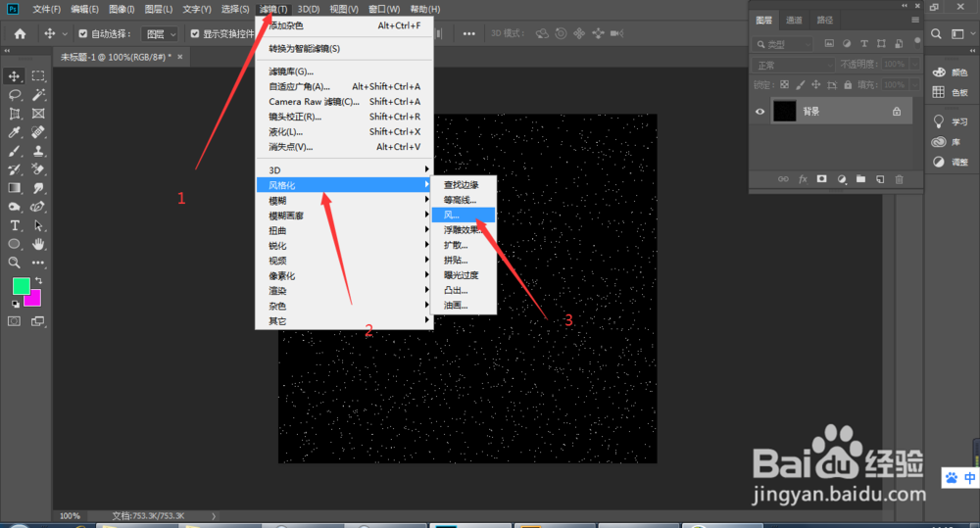Image resolution: width=980 pixels, height=528 pixels.
Task: Toggle lock transparent pixels button
Action: [784, 85]
